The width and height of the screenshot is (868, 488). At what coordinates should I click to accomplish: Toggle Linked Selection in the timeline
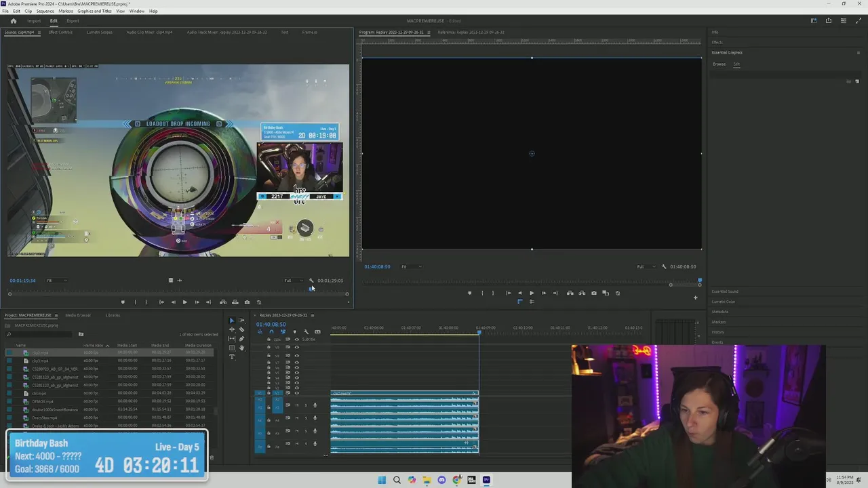[x=283, y=332]
